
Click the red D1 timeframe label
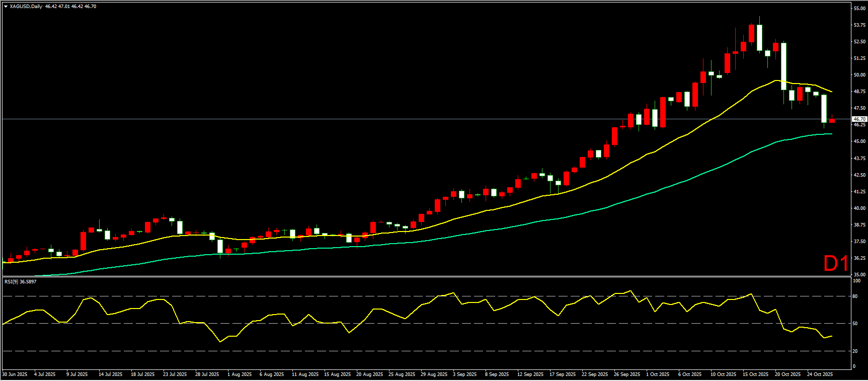pyautogui.click(x=835, y=263)
